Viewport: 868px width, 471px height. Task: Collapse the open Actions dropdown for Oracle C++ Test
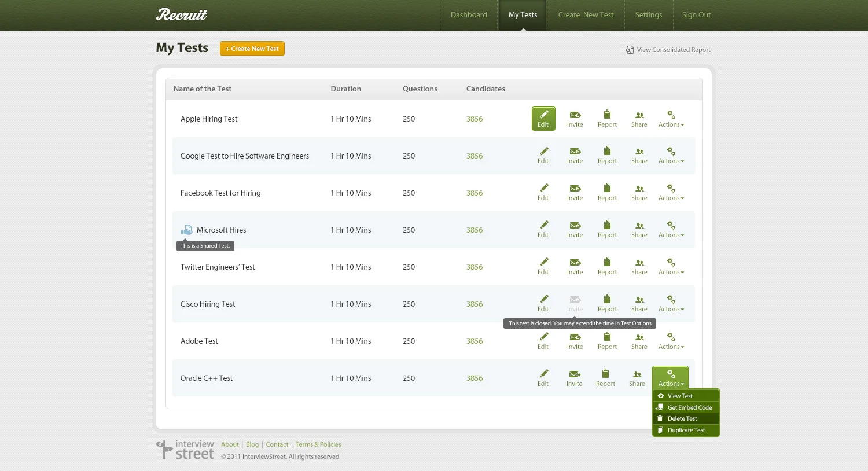point(671,378)
